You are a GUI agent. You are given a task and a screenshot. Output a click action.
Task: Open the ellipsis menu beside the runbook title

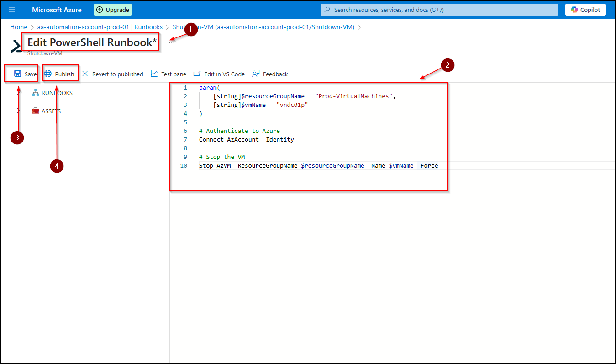pos(172,42)
